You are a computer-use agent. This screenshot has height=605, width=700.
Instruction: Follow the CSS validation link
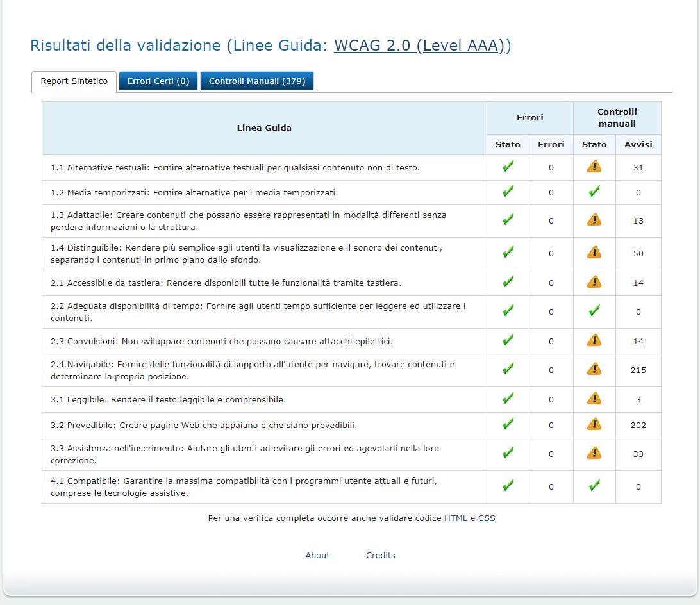tap(487, 518)
